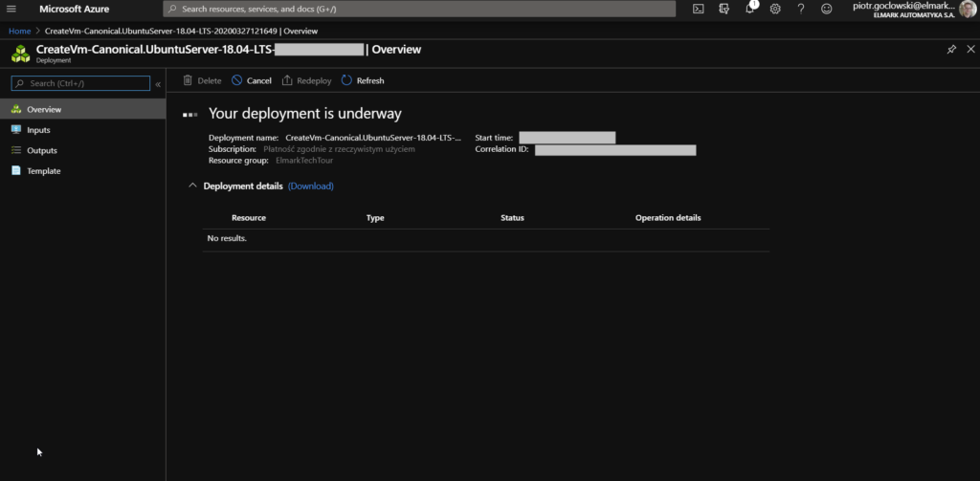Click the Microsoft Azure brand title
This screenshot has height=481, width=980.
[x=75, y=9]
